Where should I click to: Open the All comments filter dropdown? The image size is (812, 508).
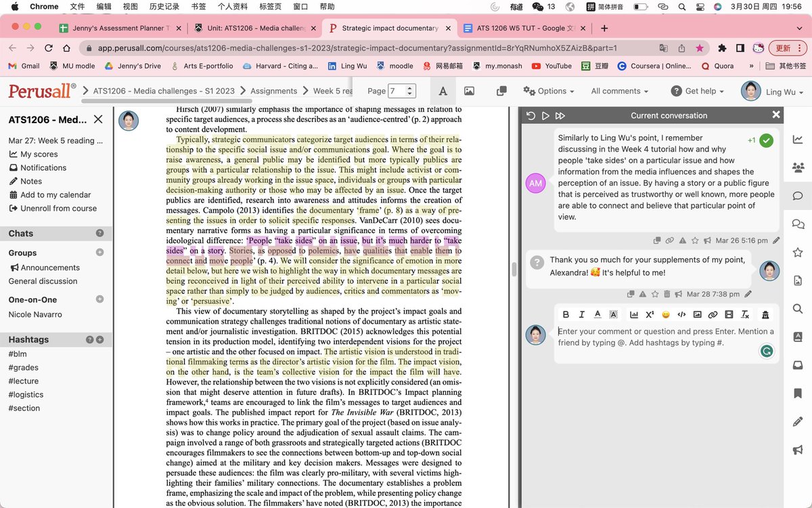click(619, 91)
